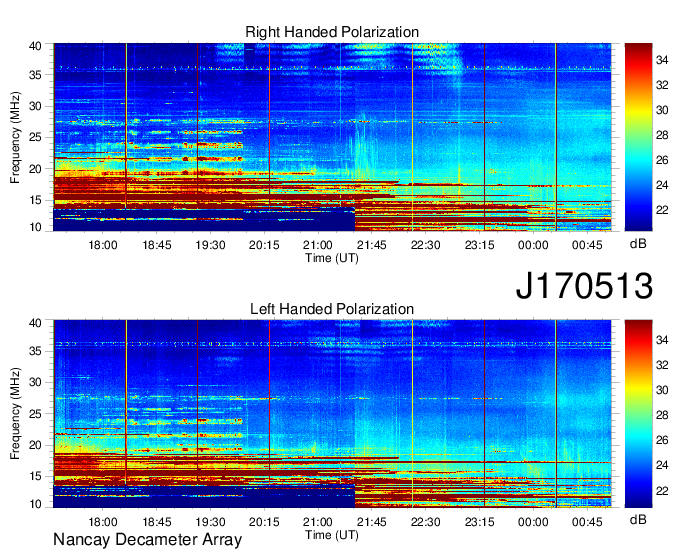Click the 21:45 time tick under Right Handed plot

372,245
